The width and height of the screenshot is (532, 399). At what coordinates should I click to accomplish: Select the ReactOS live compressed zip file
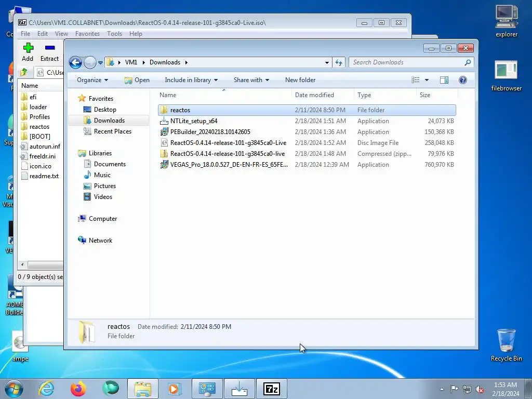point(307,154)
